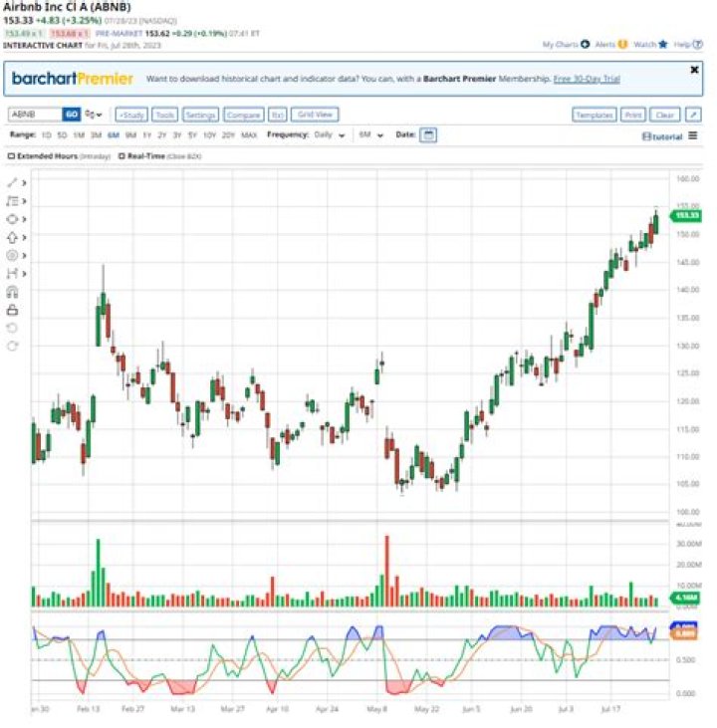
Task: Close the Barchart Premier banner
Action: (694, 70)
